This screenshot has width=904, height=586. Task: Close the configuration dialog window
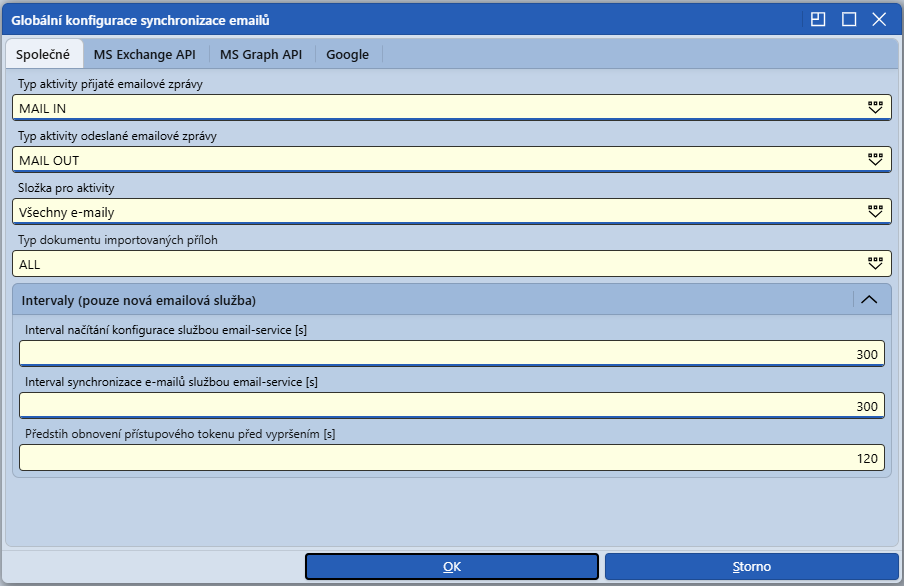[879, 20]
